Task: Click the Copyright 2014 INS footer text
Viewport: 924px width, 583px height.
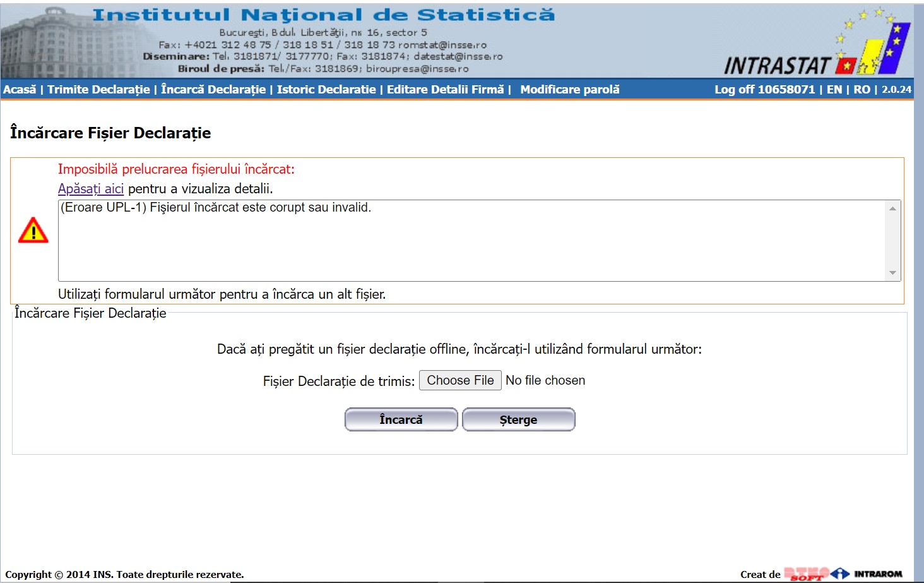Action: tap(124, 574)
